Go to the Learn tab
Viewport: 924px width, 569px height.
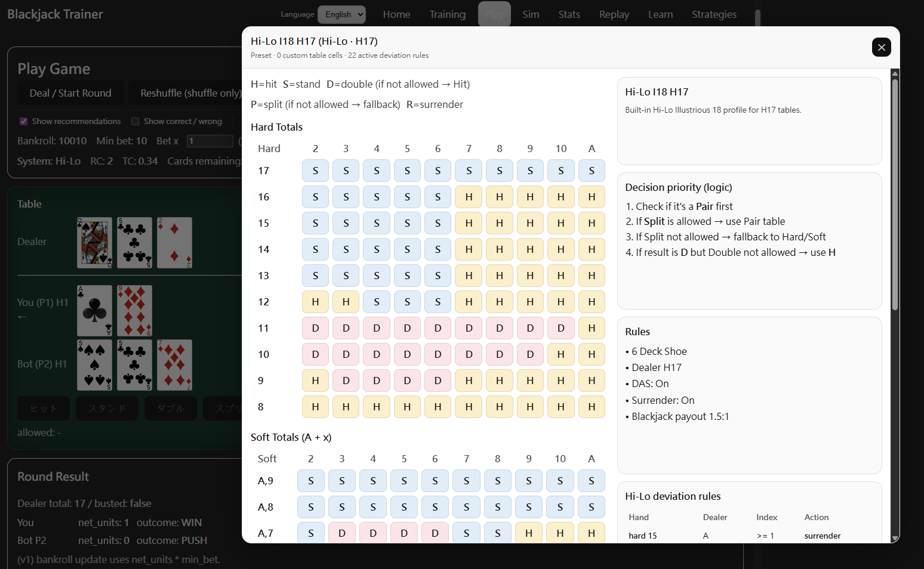[660, 14]
